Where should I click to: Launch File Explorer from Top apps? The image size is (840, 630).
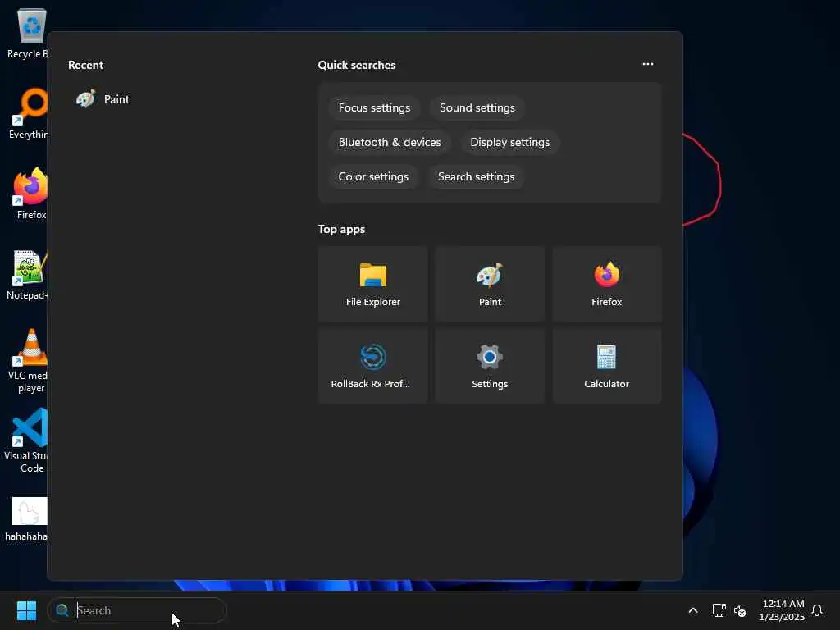[x=373, y=284]
